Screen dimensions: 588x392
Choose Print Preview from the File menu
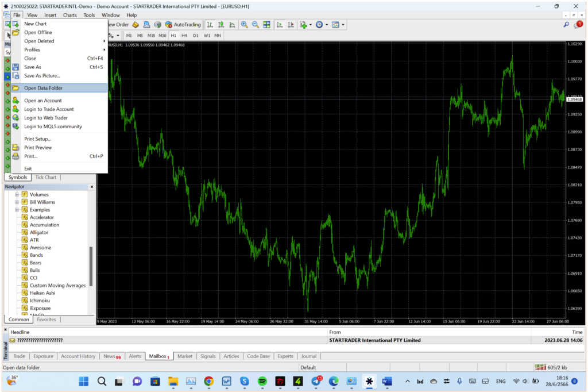point(59,148)
